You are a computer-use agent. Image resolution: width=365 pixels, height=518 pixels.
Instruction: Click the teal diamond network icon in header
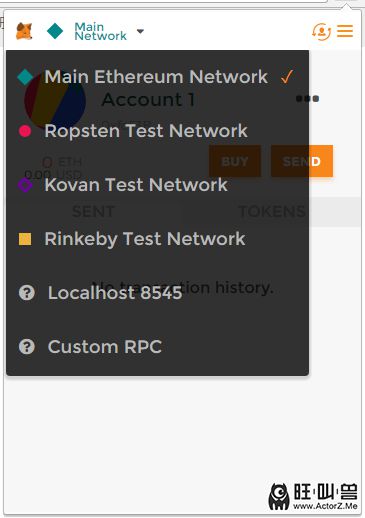[x=55, y=31]
